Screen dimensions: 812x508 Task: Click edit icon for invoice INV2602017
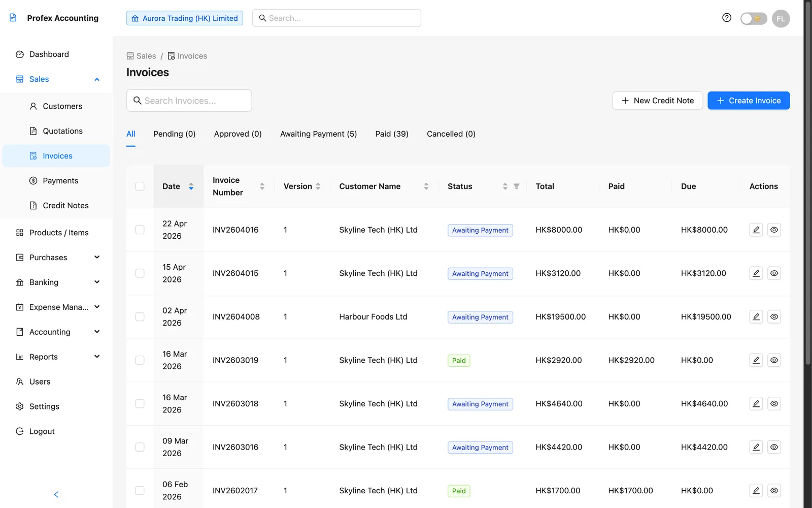point(756,490)
